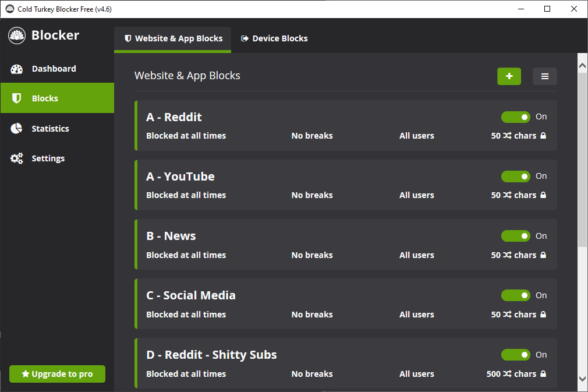Open the B - News block title
The height and width of the screenshot is (392, 588).
click(x=171, y=236)
